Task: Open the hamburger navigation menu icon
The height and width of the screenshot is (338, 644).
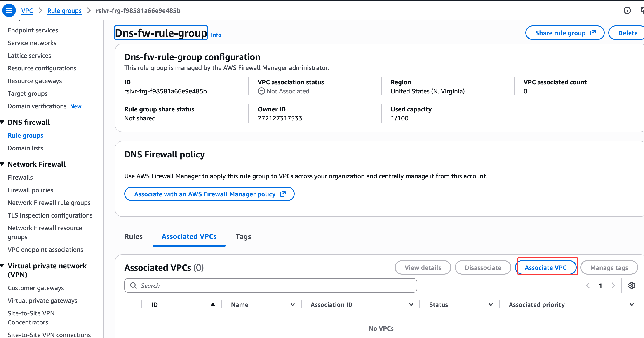Action: click(9, 10)
